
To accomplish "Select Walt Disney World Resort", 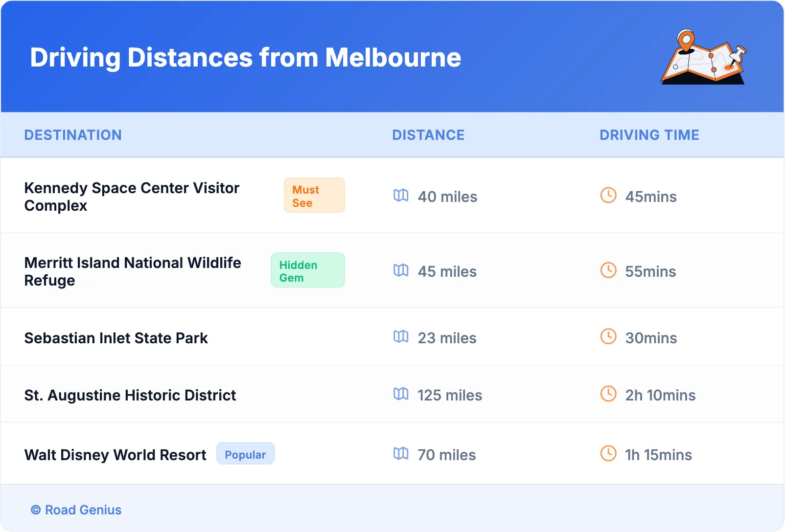I will click(x=115, y=455).
